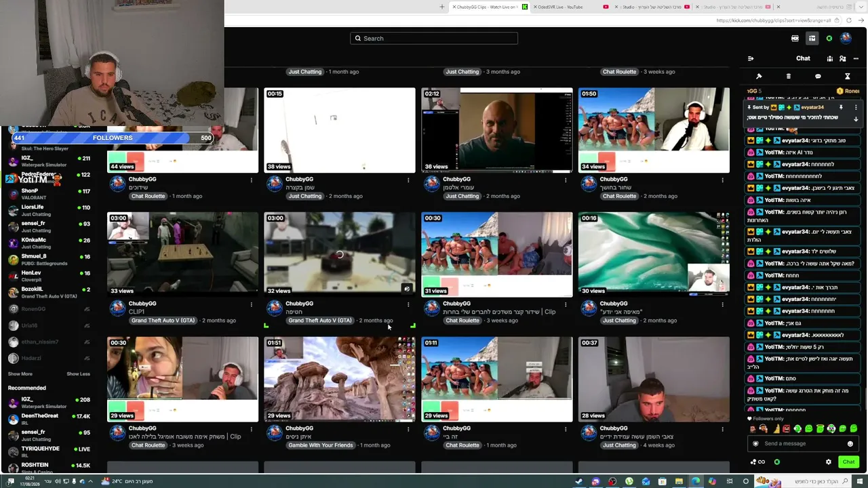Click the Grand Theft Auto V tag under CLIP1

[163, 321]
